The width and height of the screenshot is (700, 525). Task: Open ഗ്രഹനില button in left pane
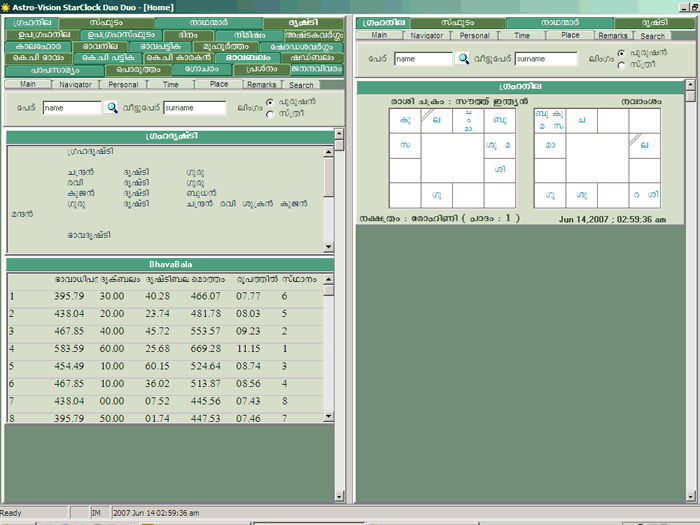[x=32, y=23]
